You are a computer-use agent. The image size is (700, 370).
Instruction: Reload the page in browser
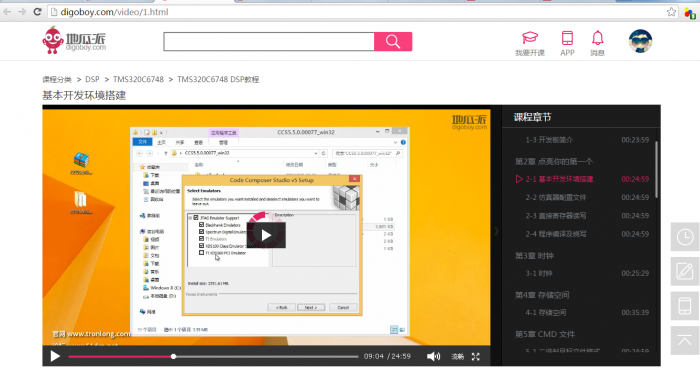tap(38, 12)
